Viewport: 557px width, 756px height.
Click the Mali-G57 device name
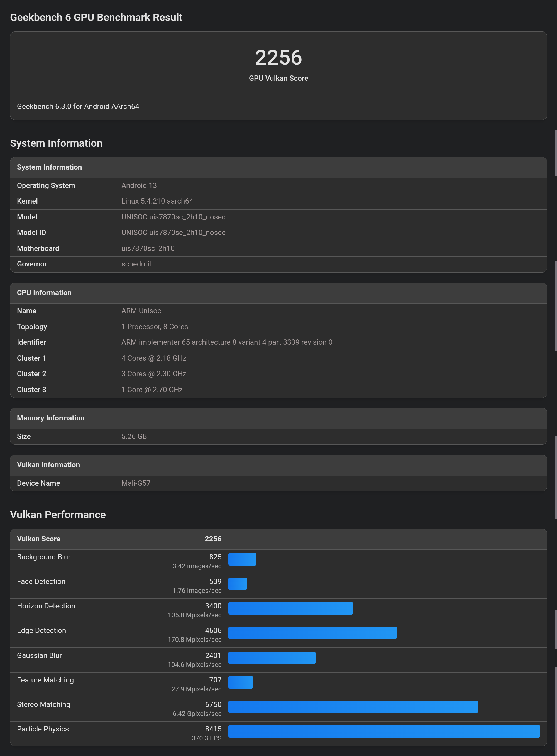(x=136, y=483)
